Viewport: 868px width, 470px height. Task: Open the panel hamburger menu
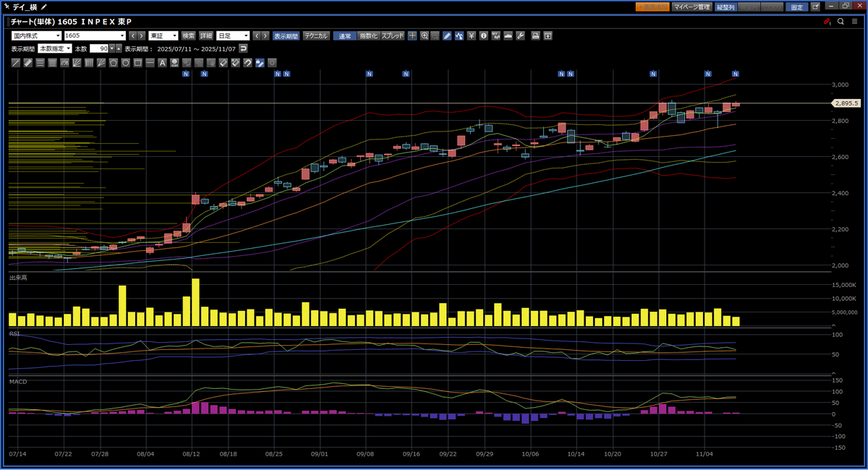click(x=854, y=22)
